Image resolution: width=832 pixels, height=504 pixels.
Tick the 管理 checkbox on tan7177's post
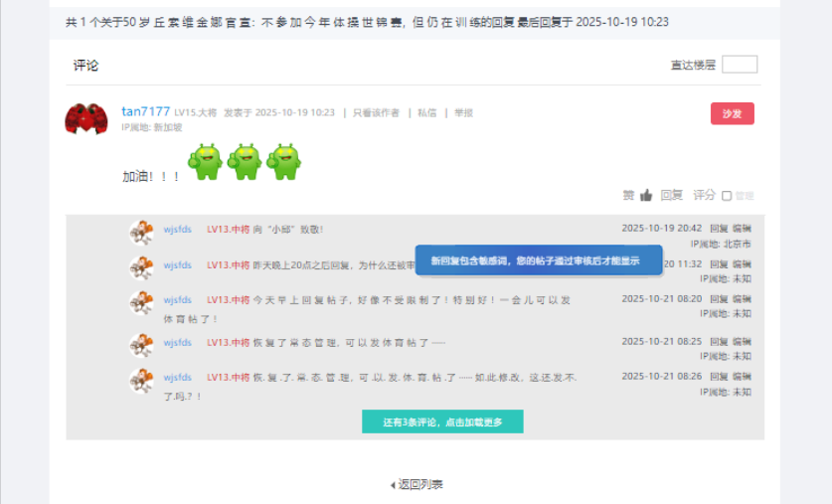point(727,196)
